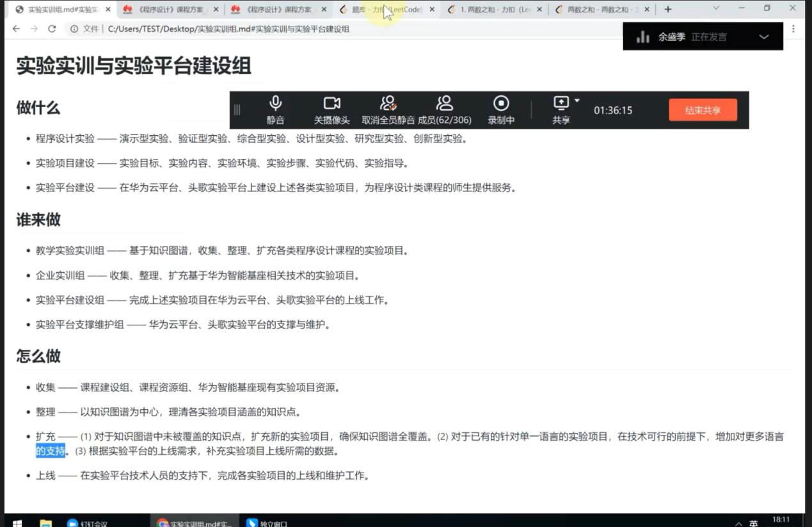Viewport: 812px width, 527px height.
Task: Turn off camera with 关摄像头
Action: point(331,109)
